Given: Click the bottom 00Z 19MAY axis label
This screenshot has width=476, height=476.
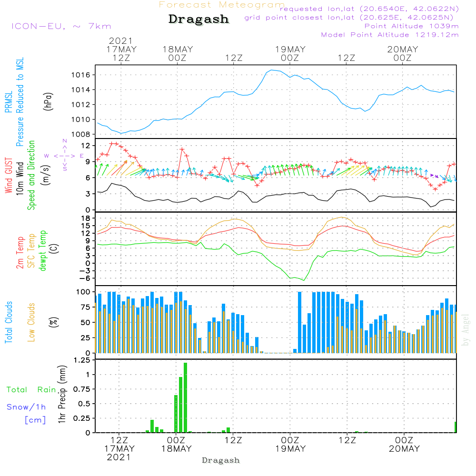Looking at the screenshot, I should [290, 445].
